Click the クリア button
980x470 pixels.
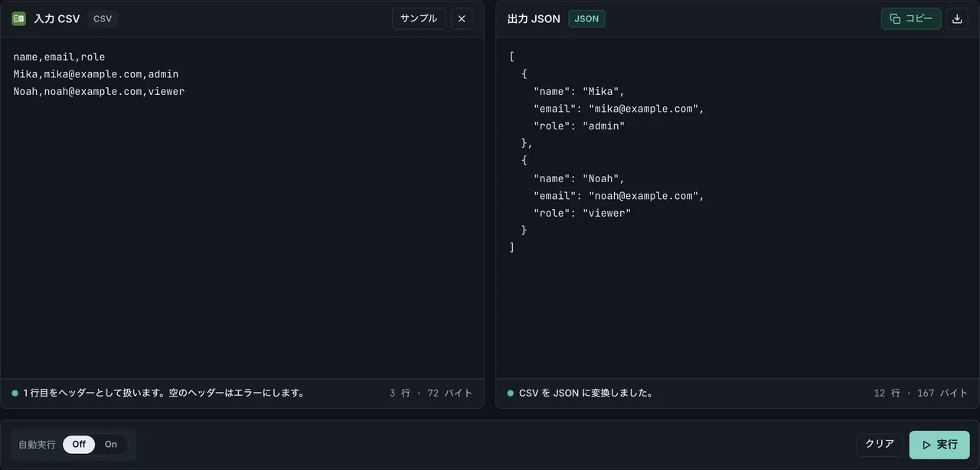tap(880, 444)
